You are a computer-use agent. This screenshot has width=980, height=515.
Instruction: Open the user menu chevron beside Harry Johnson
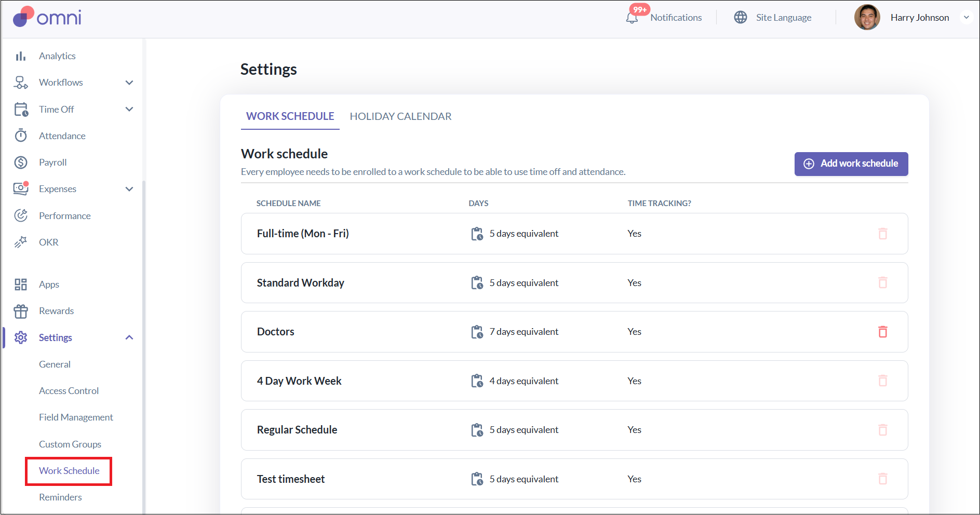[x=966, y=17]
